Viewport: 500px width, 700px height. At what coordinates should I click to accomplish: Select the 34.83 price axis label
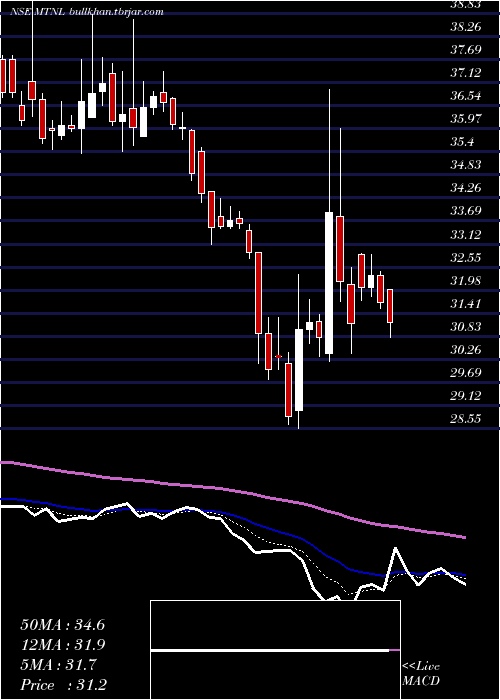(x=466, y=165)
